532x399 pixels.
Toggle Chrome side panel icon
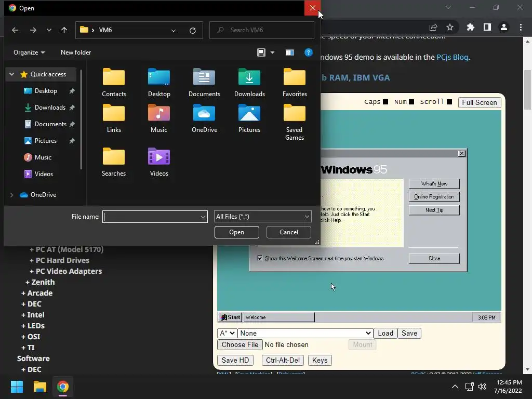pos(487,27)
